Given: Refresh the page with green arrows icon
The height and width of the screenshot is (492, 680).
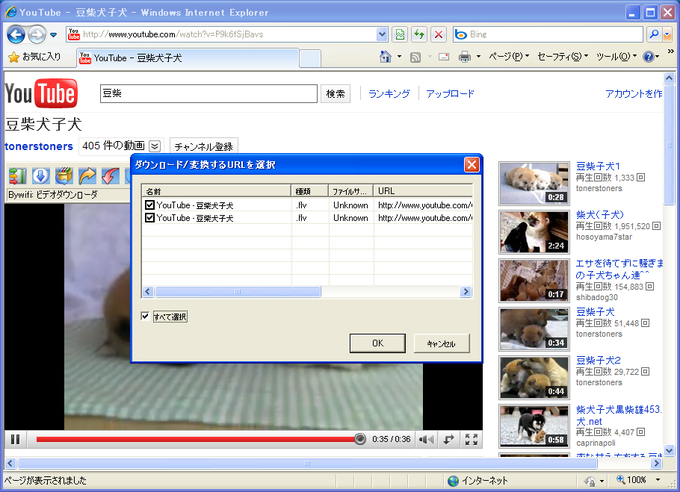Looking at the screenshot, I should coord(419,34).
